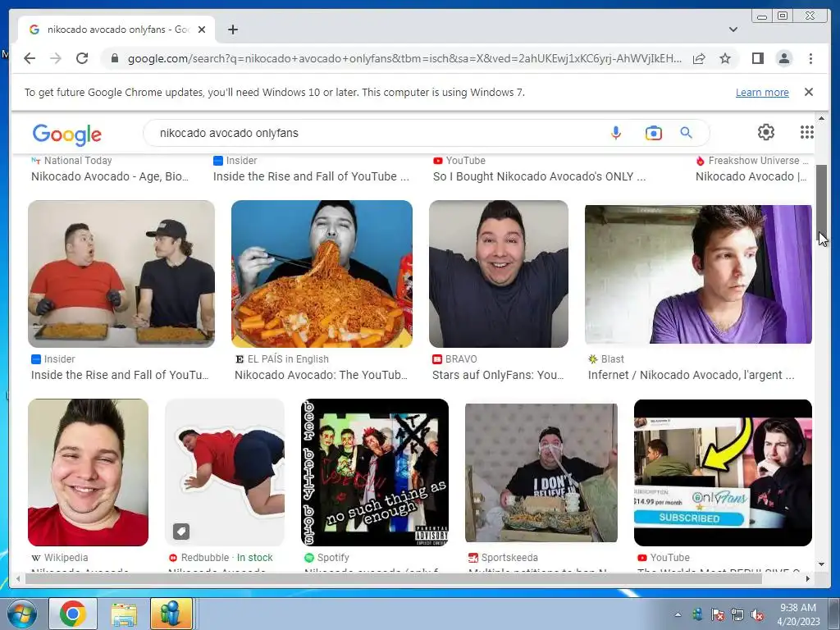Close the nikocado avocado onlyfans tab
The image size is (840, 630).
(202, 30)
